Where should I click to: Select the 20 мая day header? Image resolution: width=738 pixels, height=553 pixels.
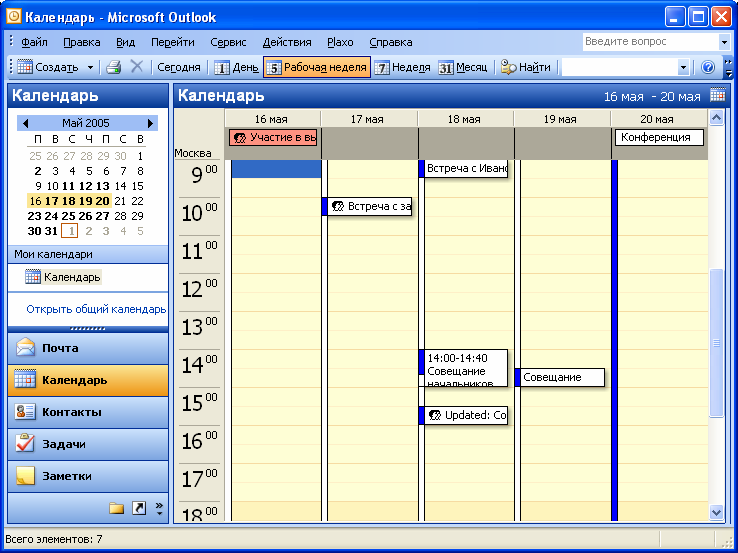[x=657, y=119]
